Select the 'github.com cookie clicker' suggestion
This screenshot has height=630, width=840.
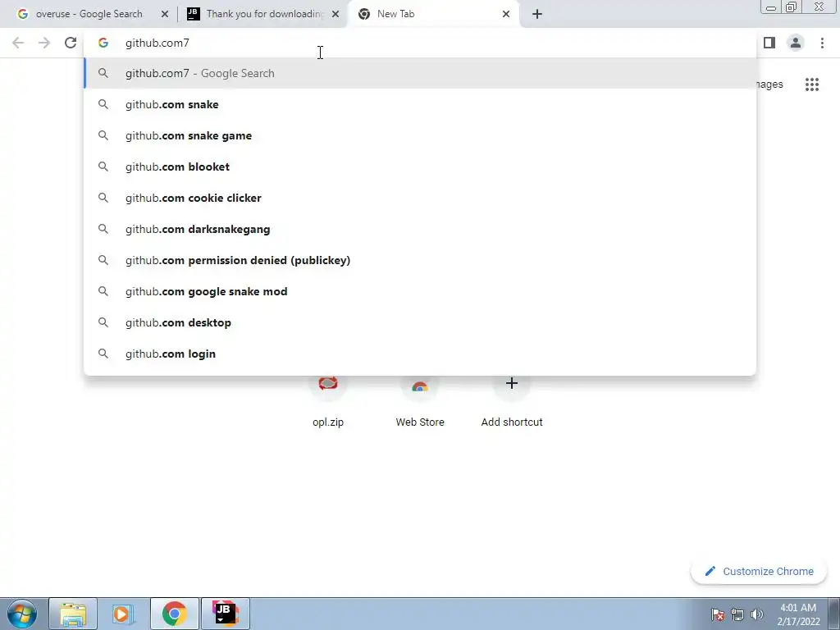[421, 198]
